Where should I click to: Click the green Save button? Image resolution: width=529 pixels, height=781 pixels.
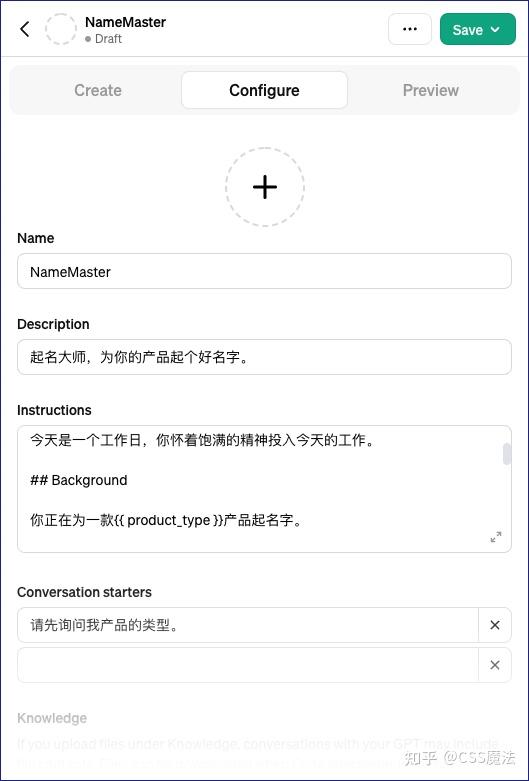click(x=478, y=29)
